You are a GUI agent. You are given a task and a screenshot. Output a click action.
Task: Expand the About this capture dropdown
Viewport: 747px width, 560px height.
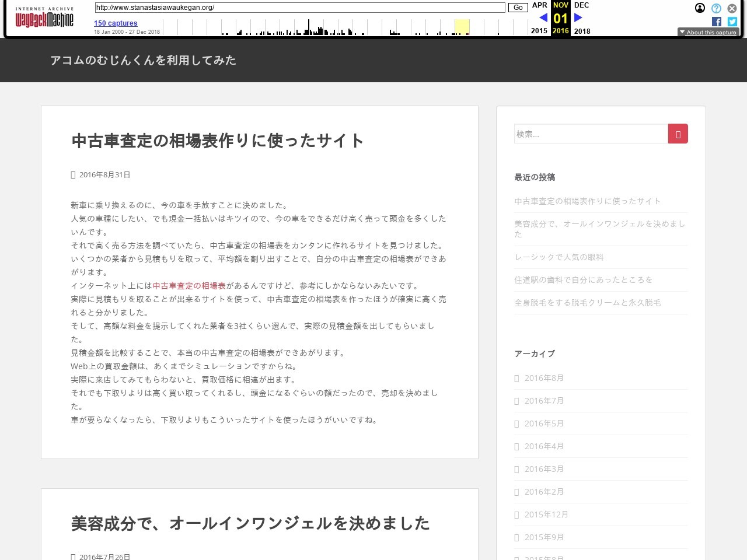point(708,32)
